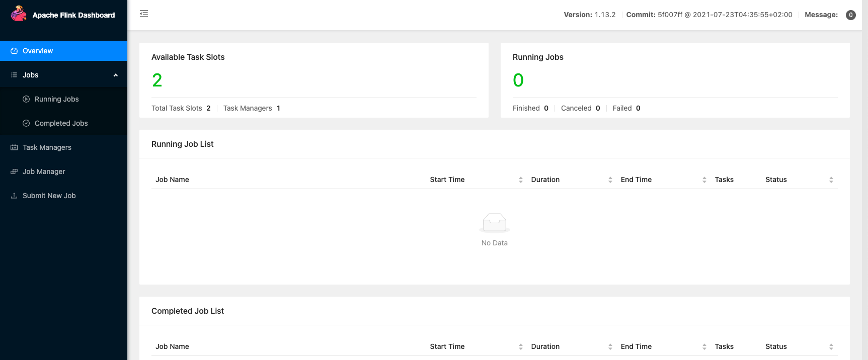
Task: Click the Canceled jobs counter
Action: (x=581, y=108)
